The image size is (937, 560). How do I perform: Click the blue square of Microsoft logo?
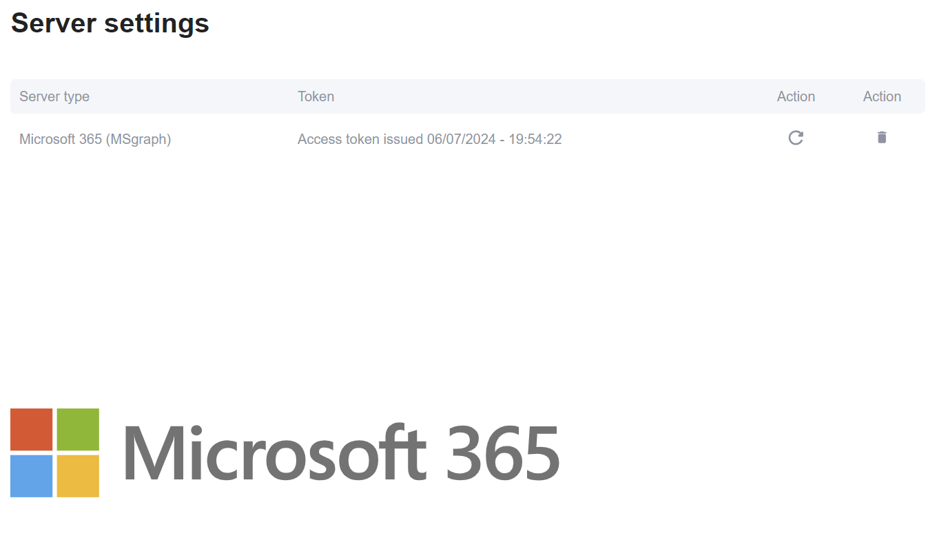click(32, 476)
